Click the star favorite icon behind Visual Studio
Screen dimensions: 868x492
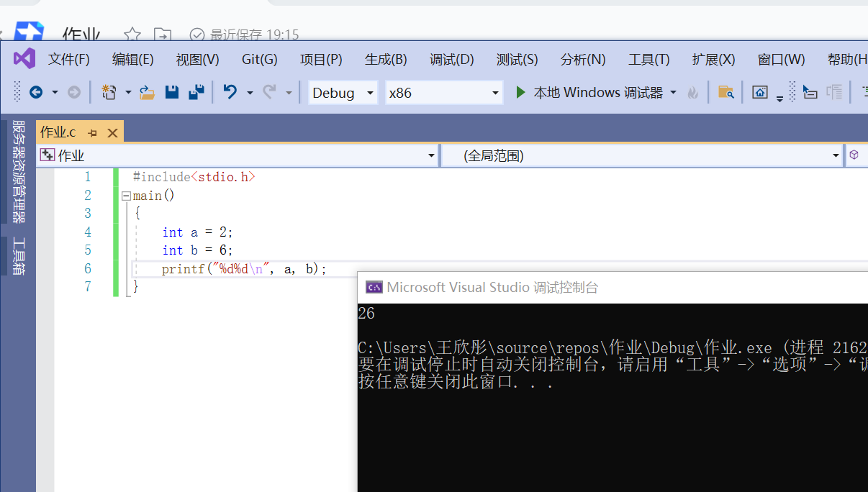132,34
